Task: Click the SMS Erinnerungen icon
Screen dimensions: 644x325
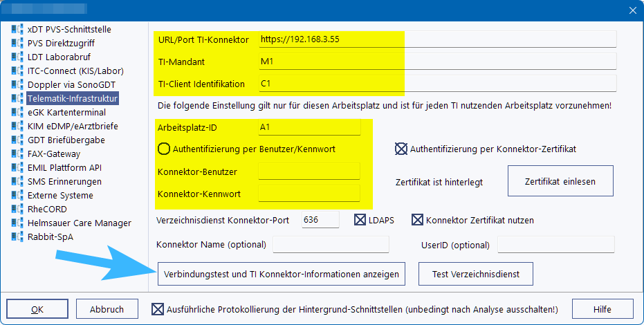Action: (x=17, y=182)
